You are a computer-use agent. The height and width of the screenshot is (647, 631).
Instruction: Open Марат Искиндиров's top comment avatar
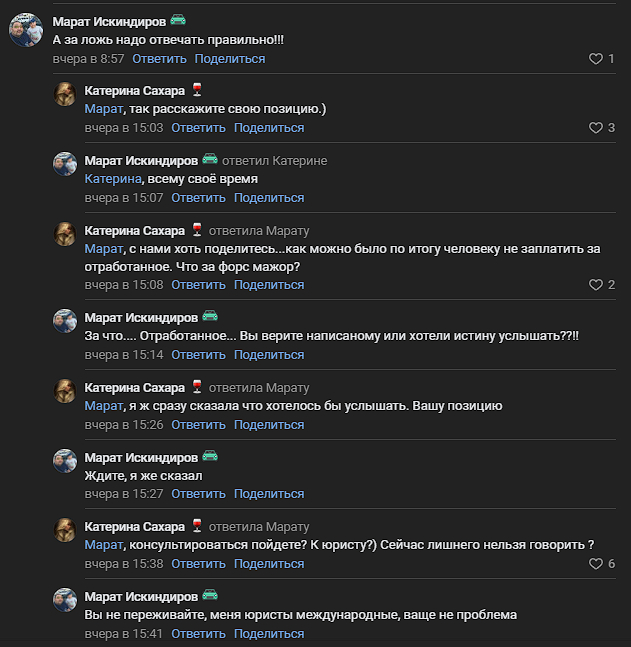coord(25,32)
